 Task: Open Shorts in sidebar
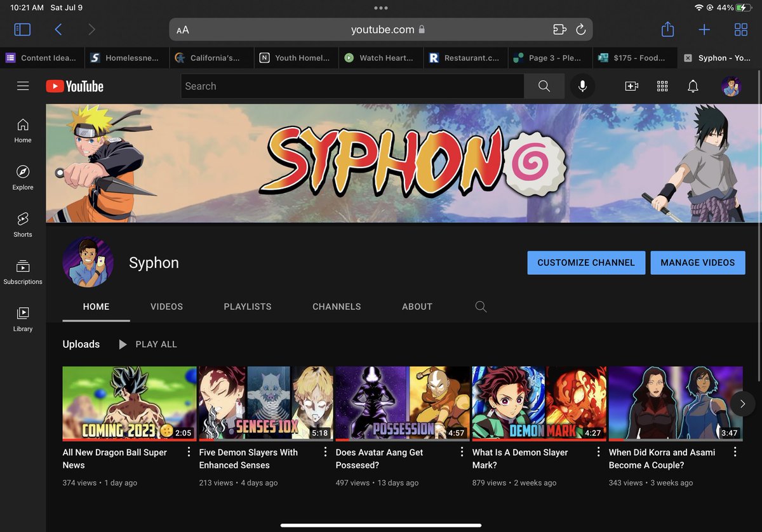pyautogui.click(x=23, y=225)
